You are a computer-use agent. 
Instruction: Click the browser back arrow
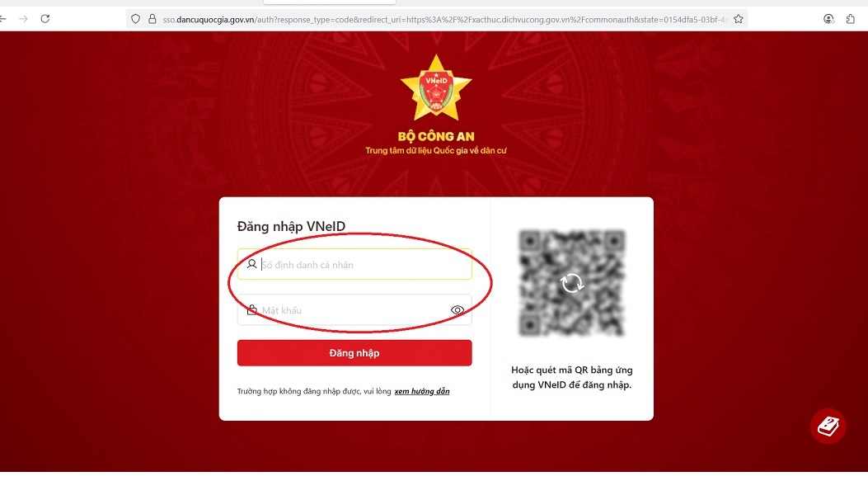click(x=2, y=19)
